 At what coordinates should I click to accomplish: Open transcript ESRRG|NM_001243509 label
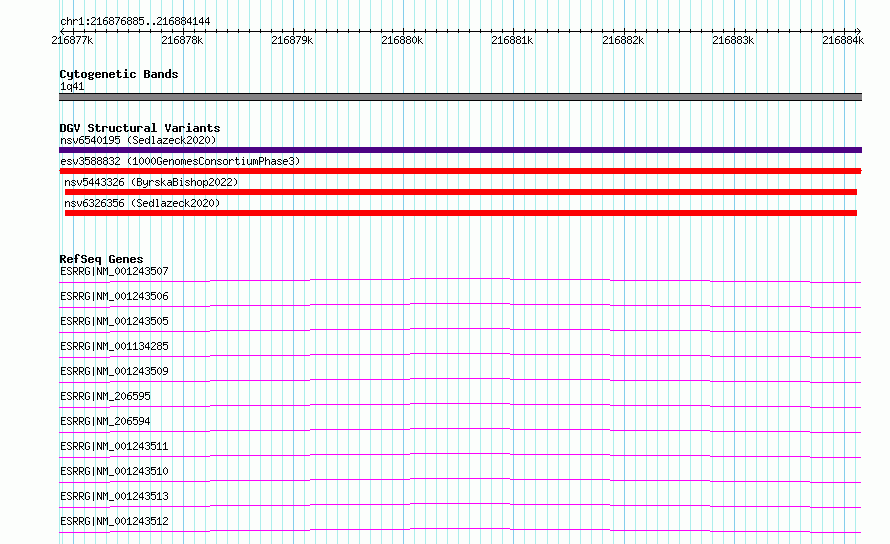(x=114, y=371)
